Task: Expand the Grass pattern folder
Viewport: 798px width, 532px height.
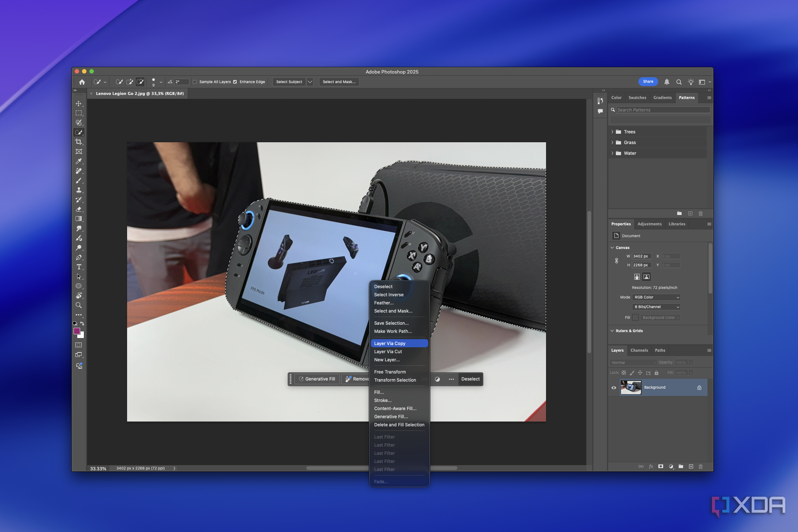Action: (612, 143)
